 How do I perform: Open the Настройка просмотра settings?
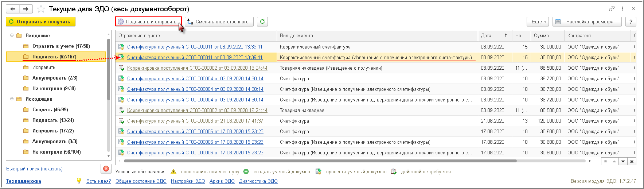click(586, 22)
